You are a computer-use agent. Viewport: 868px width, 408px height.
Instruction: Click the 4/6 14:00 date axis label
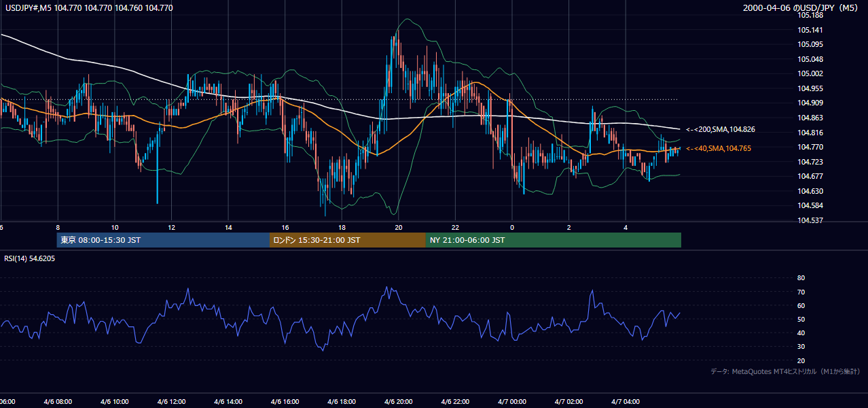(228, 402)
